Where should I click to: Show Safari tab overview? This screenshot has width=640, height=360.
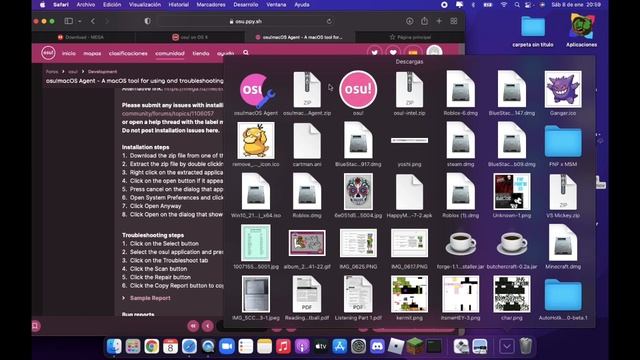454,21
